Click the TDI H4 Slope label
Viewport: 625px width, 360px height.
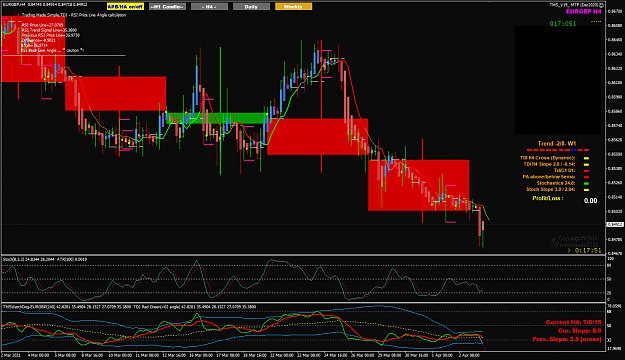click(549, 164)
